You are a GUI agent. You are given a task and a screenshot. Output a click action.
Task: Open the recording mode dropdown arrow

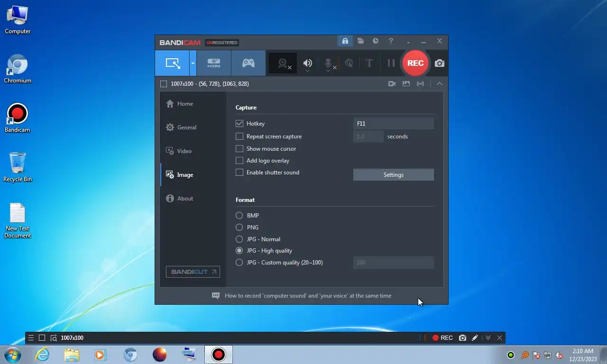(193, 63)
